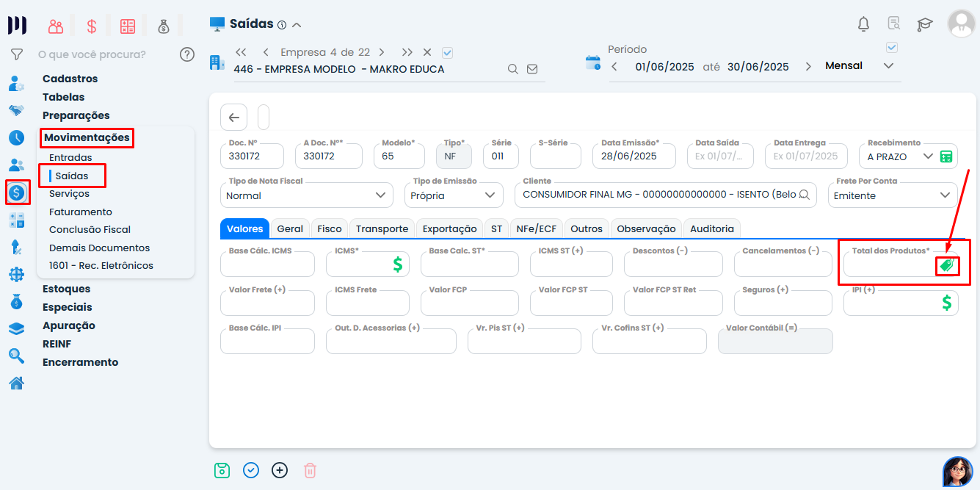This screenshot has height=490, width=980.
Task: Click the back arrow button
Action: click(x=233, y=118)
